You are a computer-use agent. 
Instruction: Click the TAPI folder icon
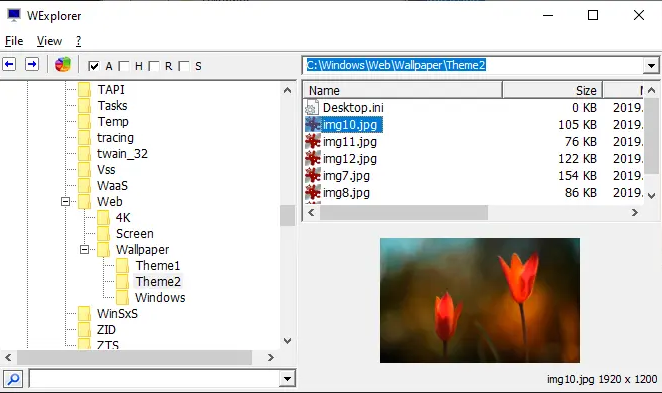tap(84, 89)
